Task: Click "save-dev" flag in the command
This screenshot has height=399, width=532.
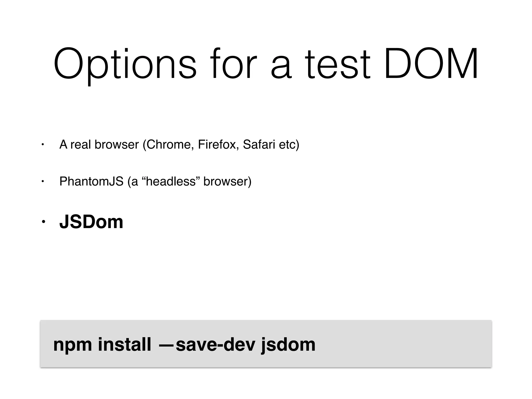Action: 216,344
